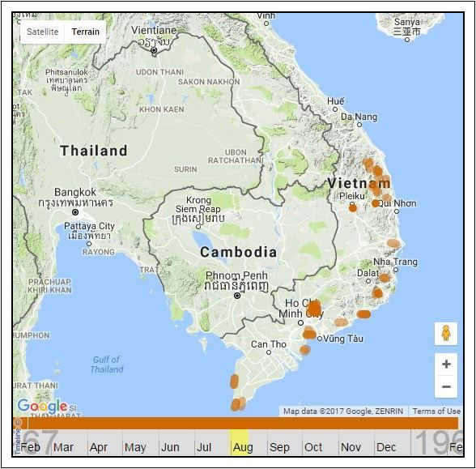Select the Terrain map type

point(85,32)
